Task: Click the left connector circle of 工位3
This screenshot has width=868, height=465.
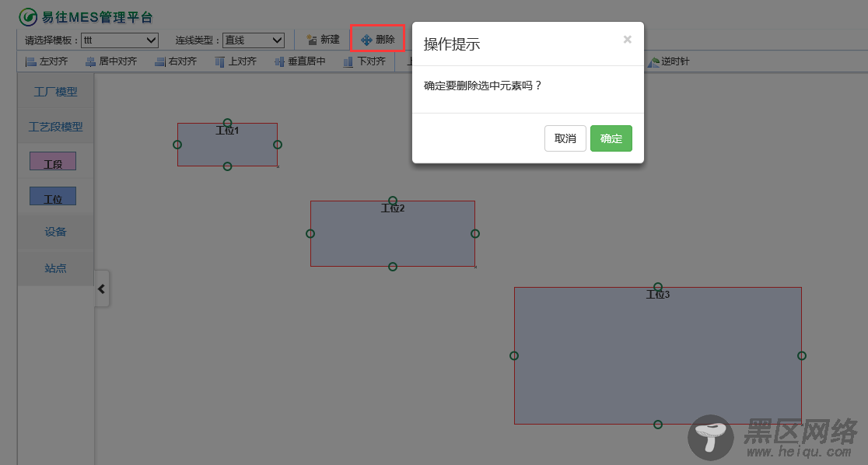Action: point(514,355)
